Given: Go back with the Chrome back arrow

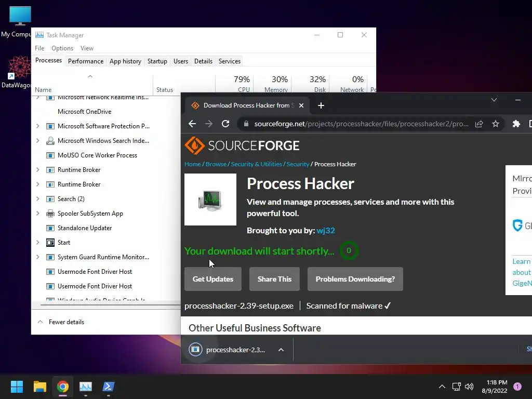Looking at the screenshot, I should (192, 124).
